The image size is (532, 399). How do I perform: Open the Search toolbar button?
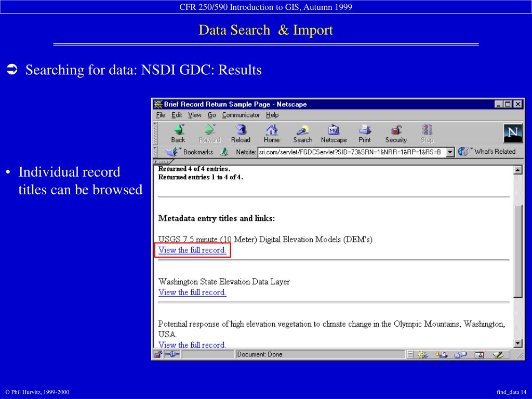303,134
